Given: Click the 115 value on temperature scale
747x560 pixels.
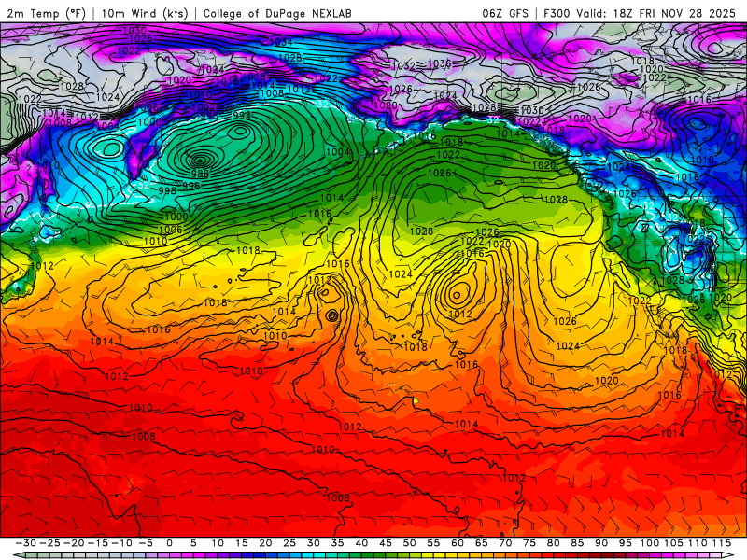Looking at the screenshot, I should pyautogui.click(x=721, y=543).
